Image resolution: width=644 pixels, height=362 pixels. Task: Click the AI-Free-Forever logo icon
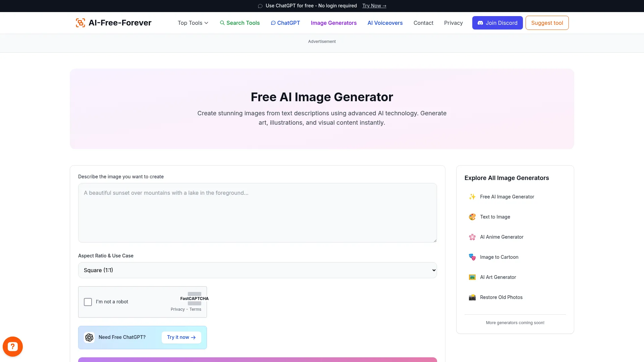[80, 22]
